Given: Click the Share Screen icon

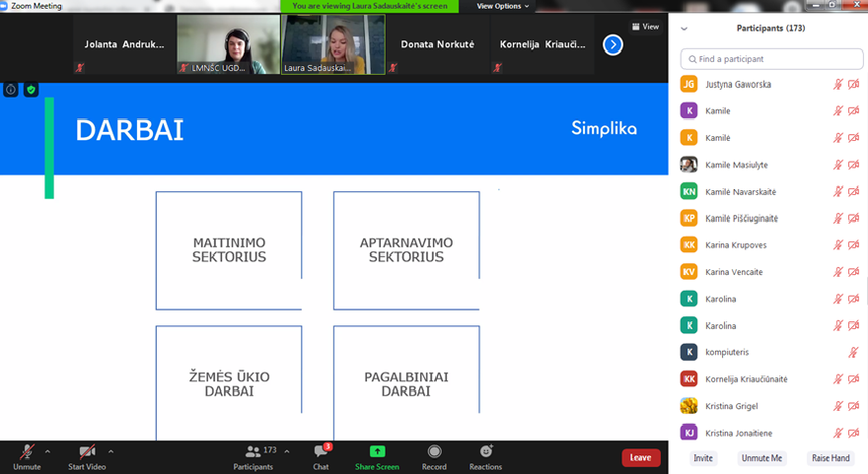Looking at the screenshot, I should coord(377,451).
